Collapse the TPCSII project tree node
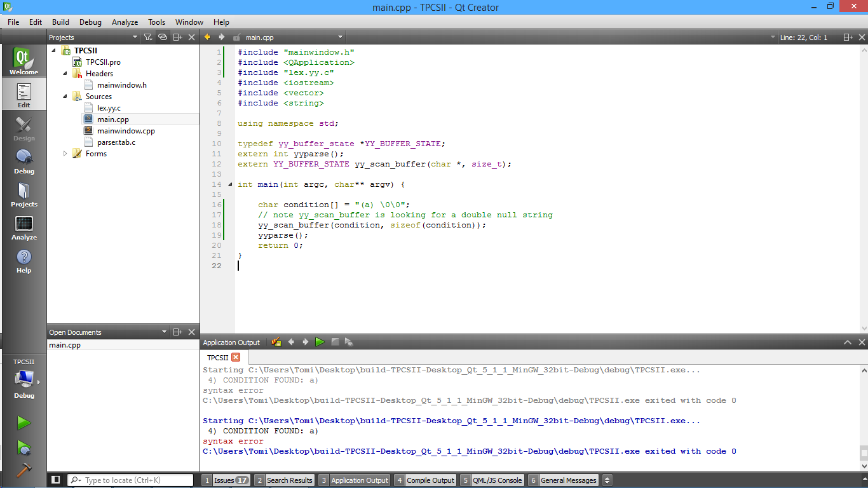 tap(54, 50)
